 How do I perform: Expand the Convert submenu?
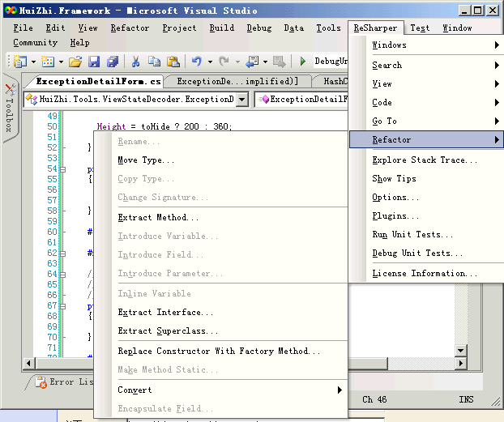click(x=340, y=390)
